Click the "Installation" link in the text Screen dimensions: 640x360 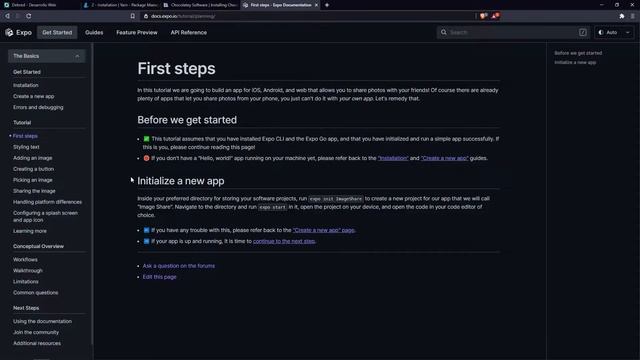pyautogui.click(x=393, y=158)
